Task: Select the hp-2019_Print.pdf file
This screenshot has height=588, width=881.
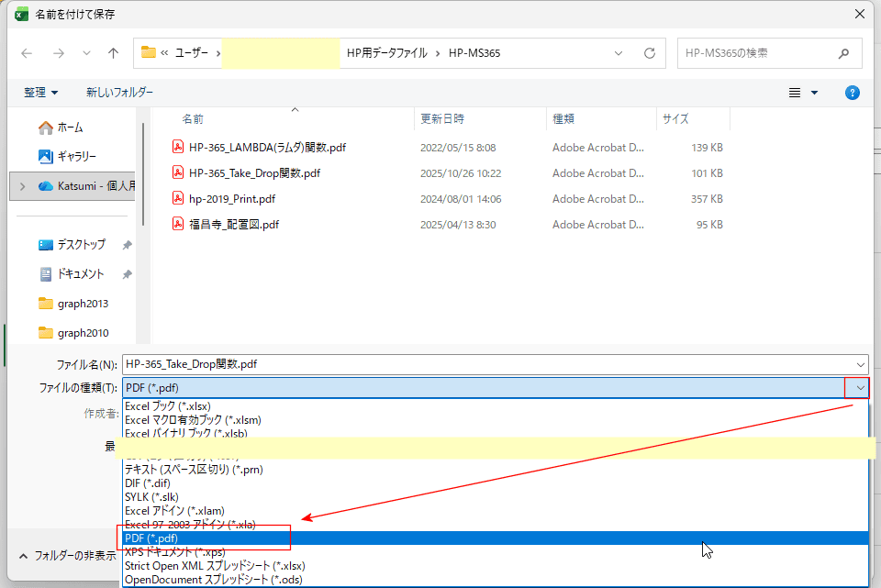Action: coord(232,198)
